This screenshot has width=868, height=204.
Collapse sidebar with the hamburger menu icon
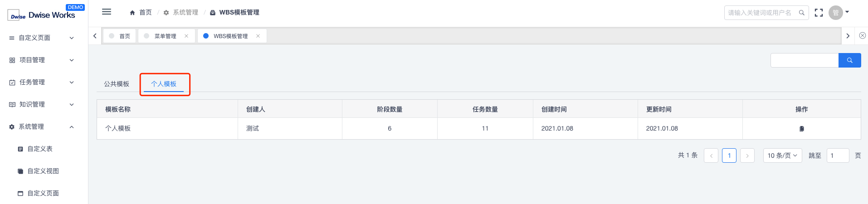pyautogui.click(x=107, y=12)
